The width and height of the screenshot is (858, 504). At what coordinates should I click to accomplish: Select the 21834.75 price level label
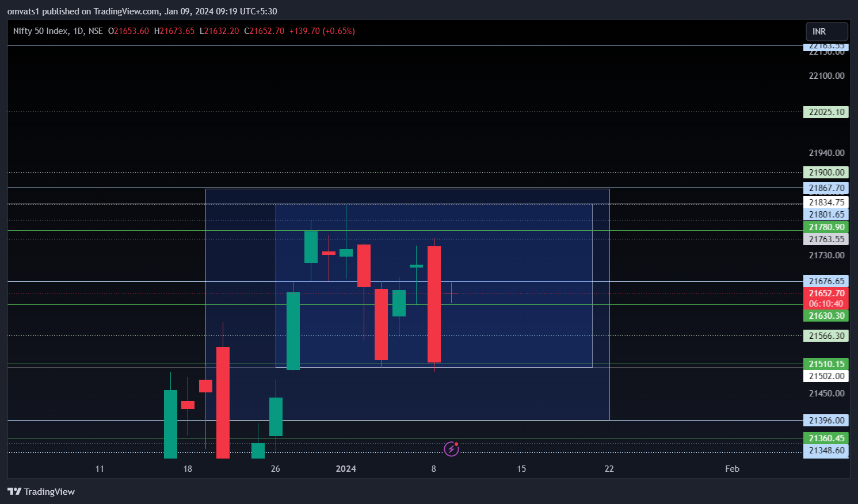[x=826, y=203]
